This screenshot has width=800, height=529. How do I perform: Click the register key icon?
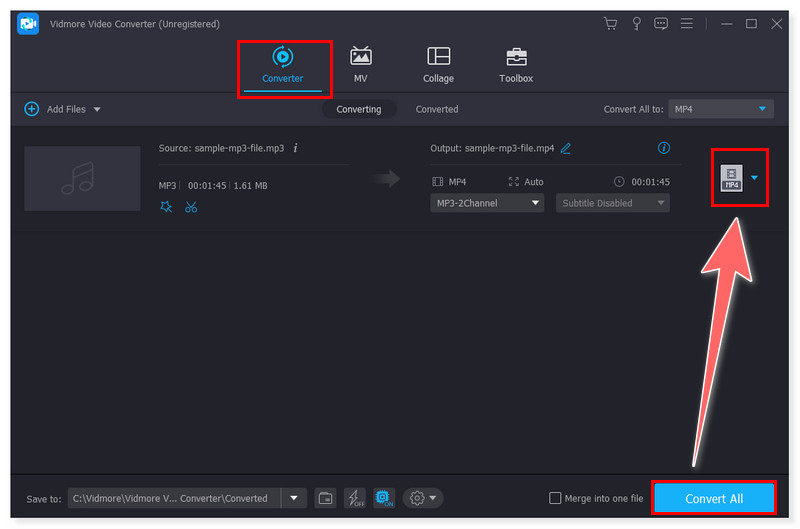(635, 23)
